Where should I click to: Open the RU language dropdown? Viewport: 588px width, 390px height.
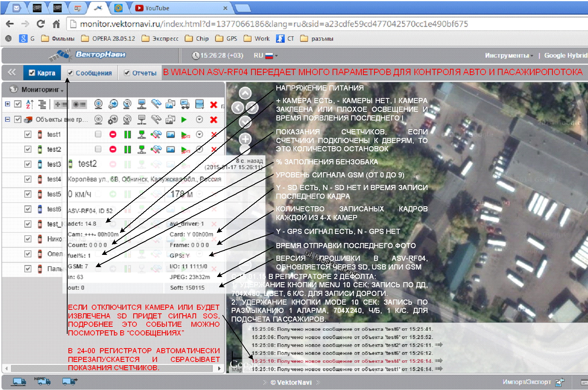pos(265,56)
